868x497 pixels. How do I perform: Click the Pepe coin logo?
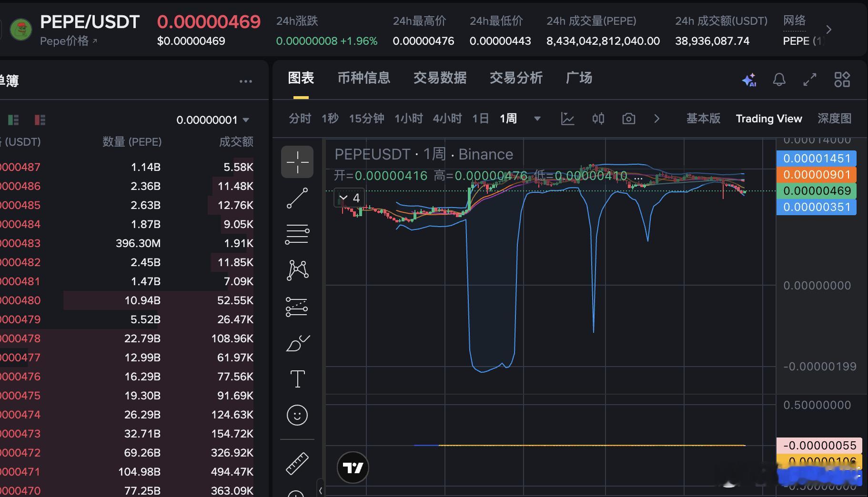20,30
